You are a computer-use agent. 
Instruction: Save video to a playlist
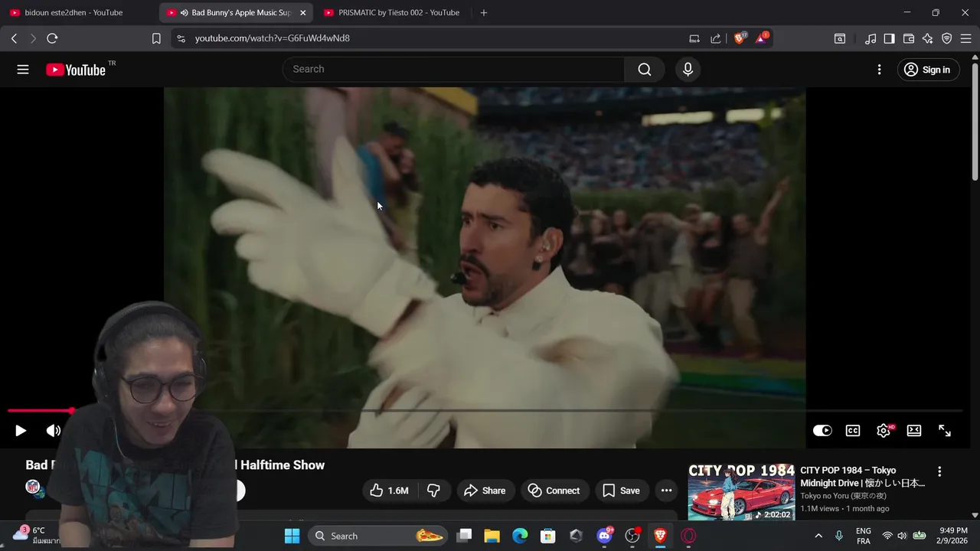(622, 491)
